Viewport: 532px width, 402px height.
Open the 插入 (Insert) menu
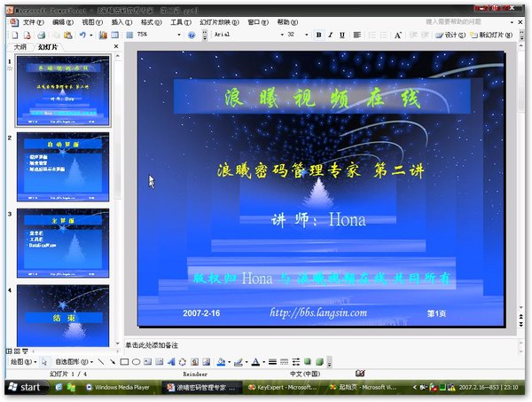click(117, 21)
